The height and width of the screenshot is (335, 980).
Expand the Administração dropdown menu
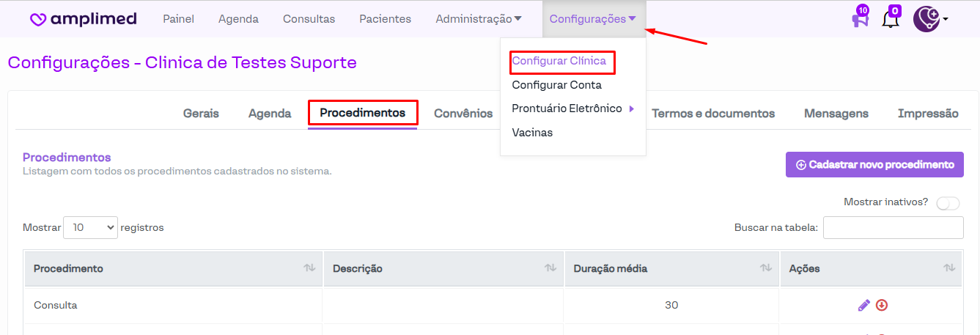point(479,19)
